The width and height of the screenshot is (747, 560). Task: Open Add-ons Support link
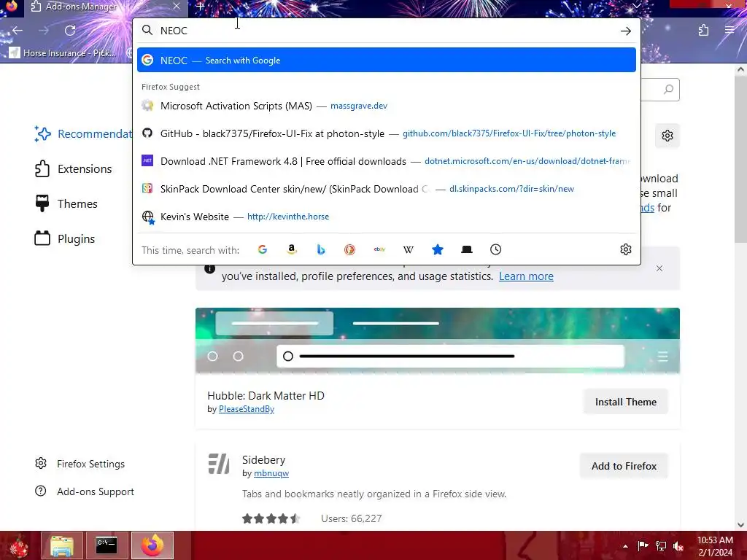point(85,491)
